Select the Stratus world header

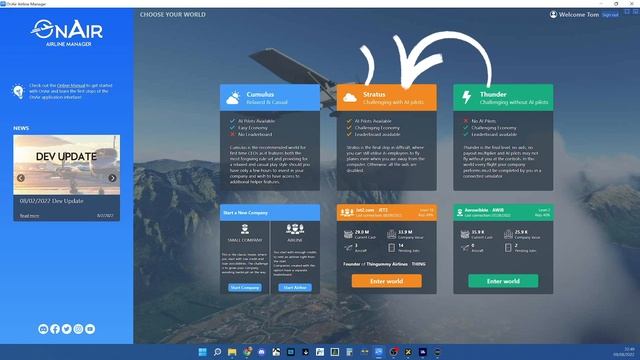pyautogui.click(x=387, y=98)
